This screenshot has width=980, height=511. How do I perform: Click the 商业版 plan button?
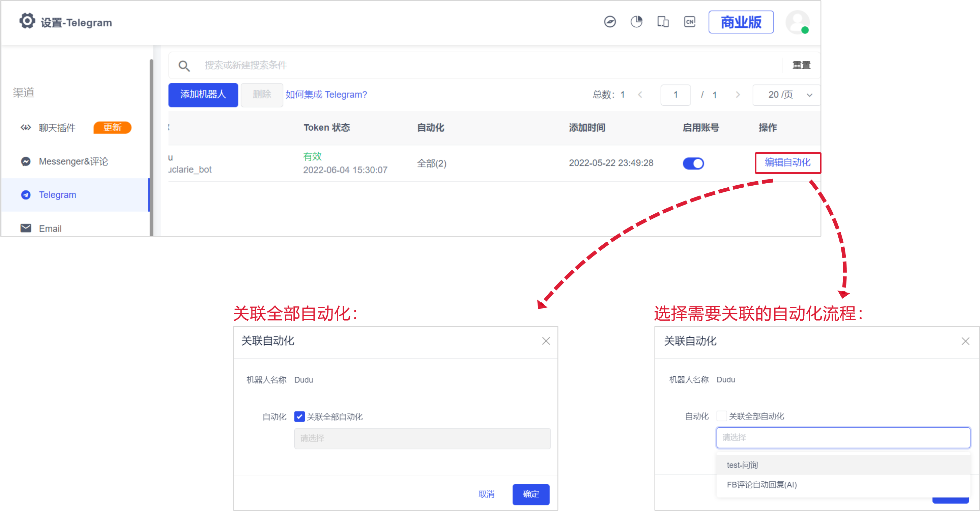coord(741,22)
